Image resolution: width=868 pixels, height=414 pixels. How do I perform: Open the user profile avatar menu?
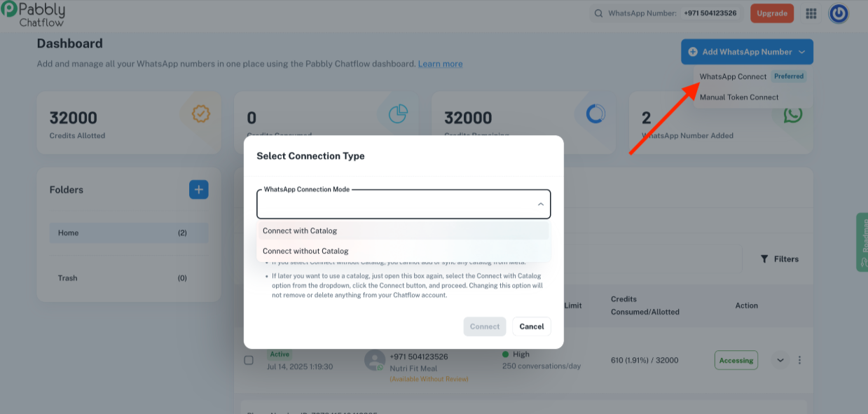pyautogui.click(x=839, y=13)
